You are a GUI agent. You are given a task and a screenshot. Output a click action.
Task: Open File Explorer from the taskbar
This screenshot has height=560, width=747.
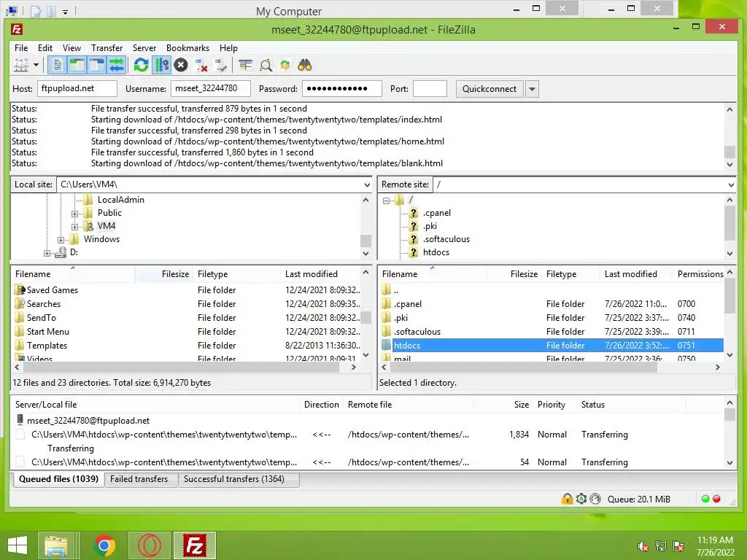tap(56, 545)
